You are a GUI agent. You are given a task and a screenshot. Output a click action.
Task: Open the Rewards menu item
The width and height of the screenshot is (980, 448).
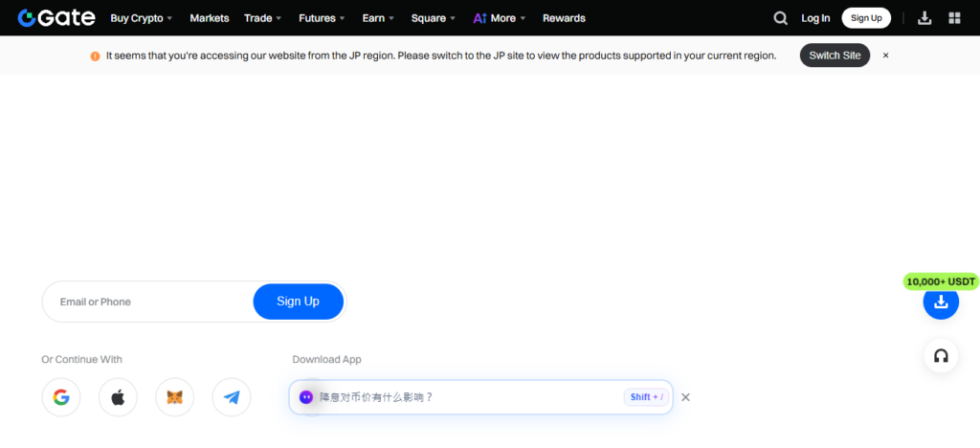point(564,18)
